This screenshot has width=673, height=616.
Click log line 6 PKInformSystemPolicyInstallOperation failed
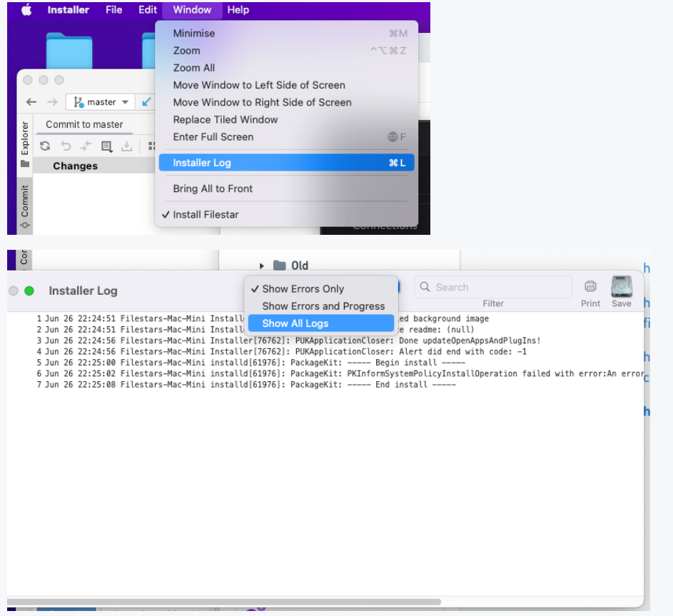coord(340,374)
